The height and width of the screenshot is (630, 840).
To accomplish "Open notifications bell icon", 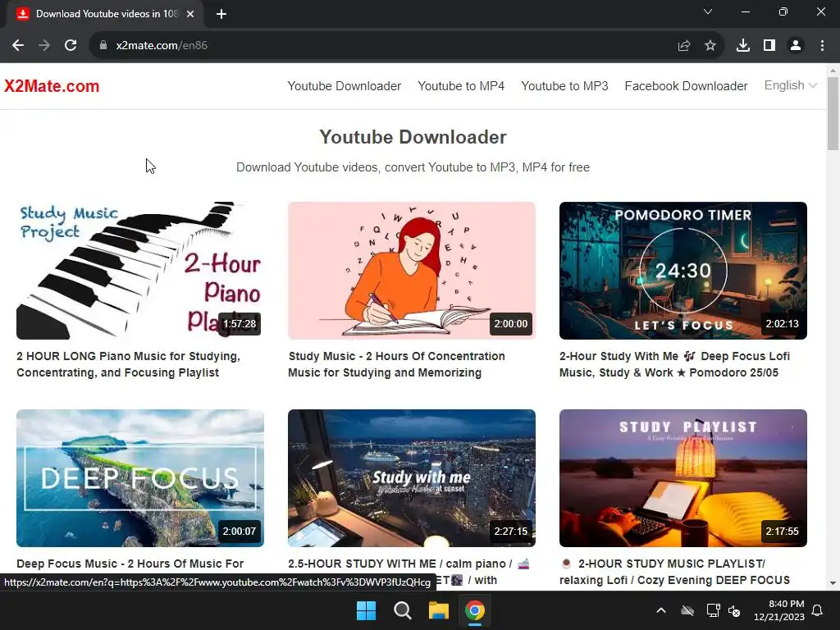I will click(818, 610).
